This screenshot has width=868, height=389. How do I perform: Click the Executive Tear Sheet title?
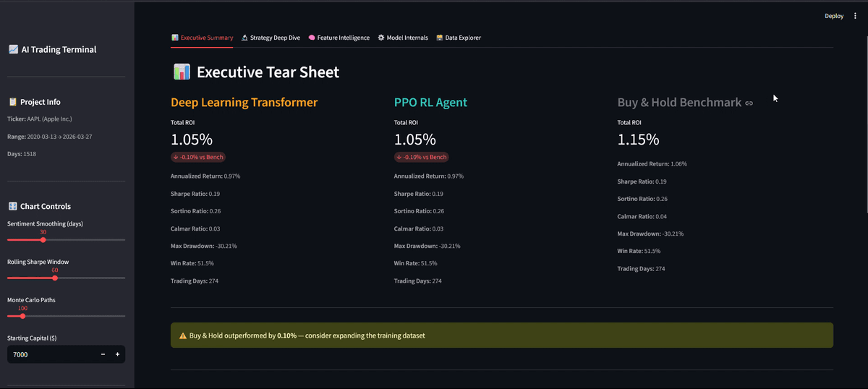point(268,72)
